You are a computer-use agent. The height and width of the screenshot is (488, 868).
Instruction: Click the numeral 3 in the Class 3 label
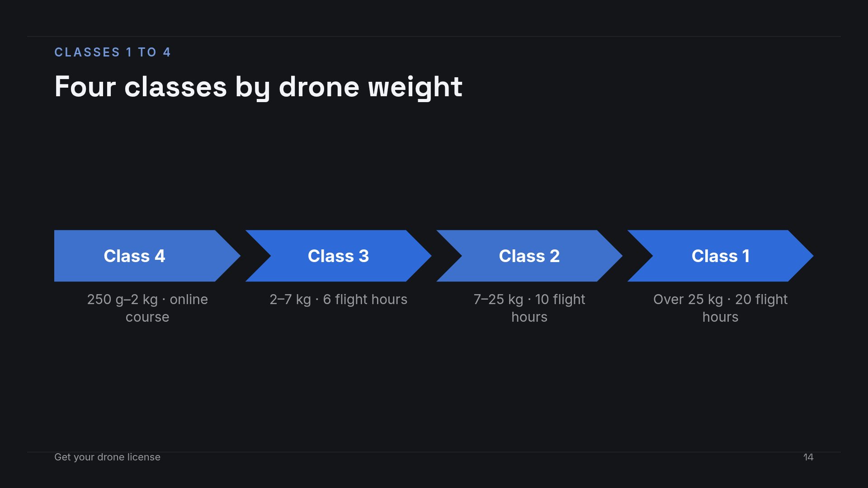pos(364,256)
